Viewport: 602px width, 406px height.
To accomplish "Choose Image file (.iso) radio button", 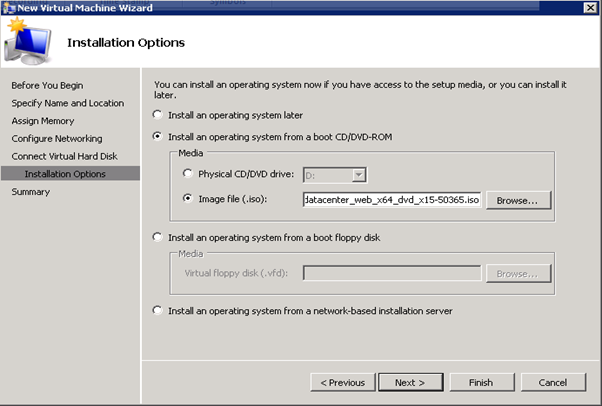I will click(x=187, y=198).
